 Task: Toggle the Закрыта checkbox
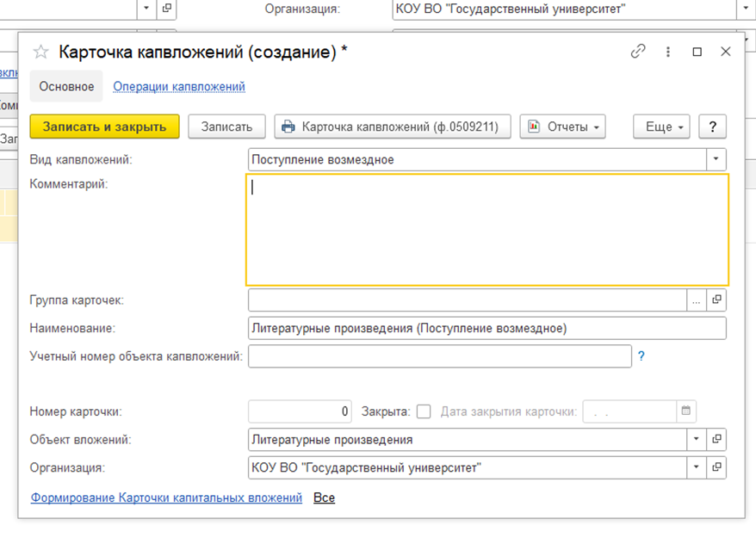424,411
